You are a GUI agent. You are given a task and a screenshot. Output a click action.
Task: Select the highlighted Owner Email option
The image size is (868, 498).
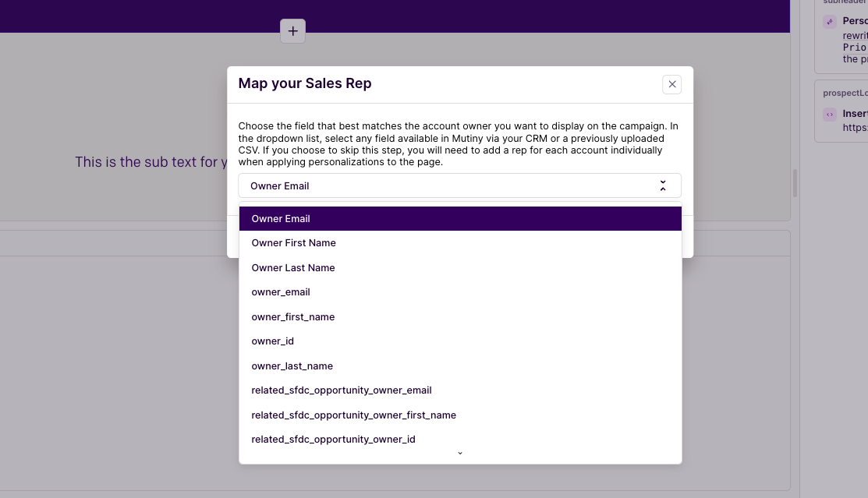point(460,218)
